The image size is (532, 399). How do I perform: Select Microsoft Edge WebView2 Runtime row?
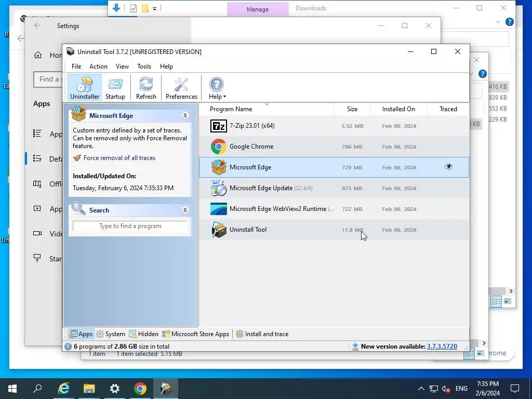(x=334, y=209)
